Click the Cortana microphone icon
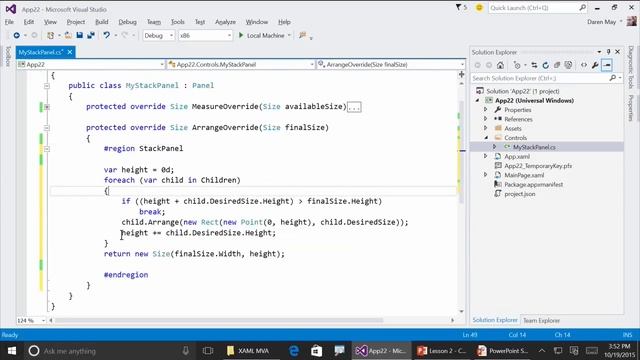Image resolution: width=640 pixels, height=360 pixels. tap(186, 351)
